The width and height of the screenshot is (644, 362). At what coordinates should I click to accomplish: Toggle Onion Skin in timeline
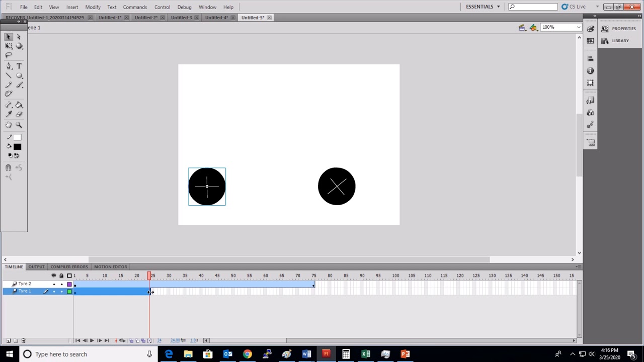[x=132, y=341]
